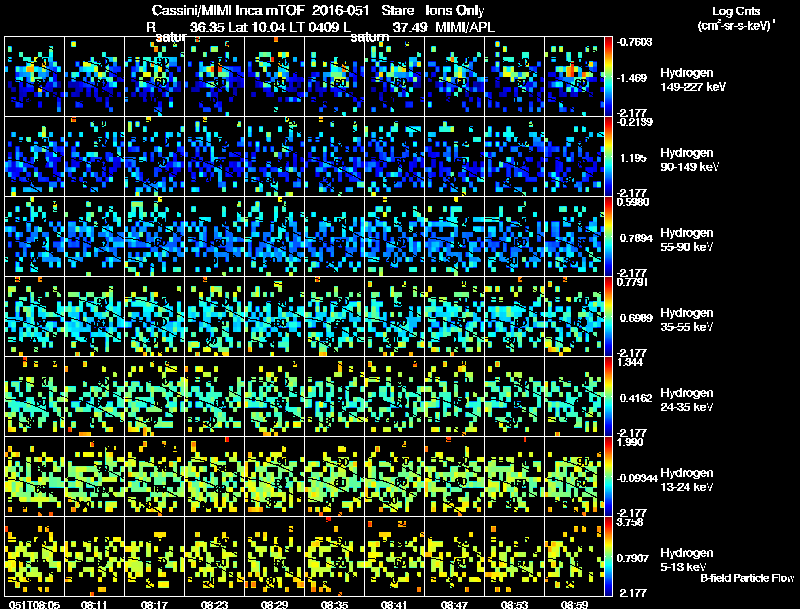The height and width of the screenshot is (609, 800).
Task: Click the B-field Particle Flow legend text
Action: click(746, 578)
